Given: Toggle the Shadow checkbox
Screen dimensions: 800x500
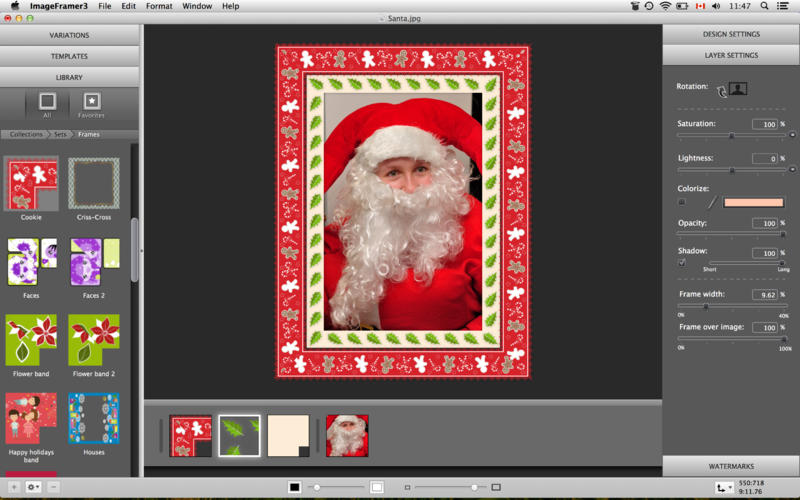Looking at the screenshot, I should (682, 262).
